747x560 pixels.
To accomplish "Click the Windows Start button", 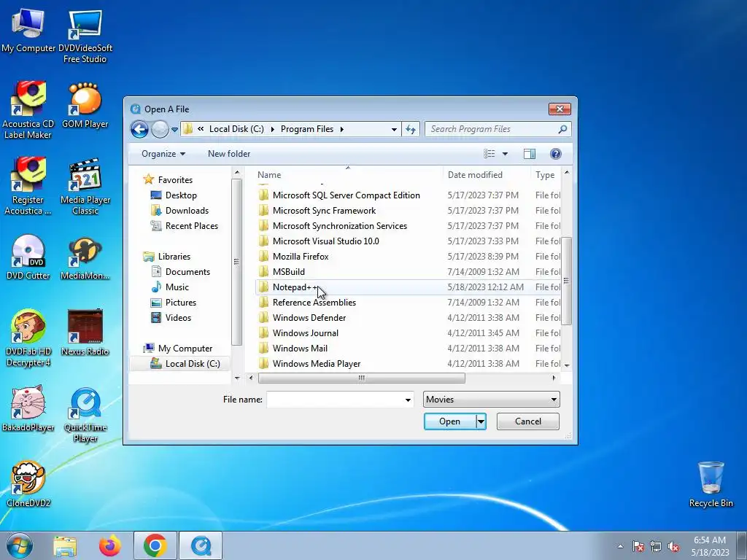I will point(20,545).
